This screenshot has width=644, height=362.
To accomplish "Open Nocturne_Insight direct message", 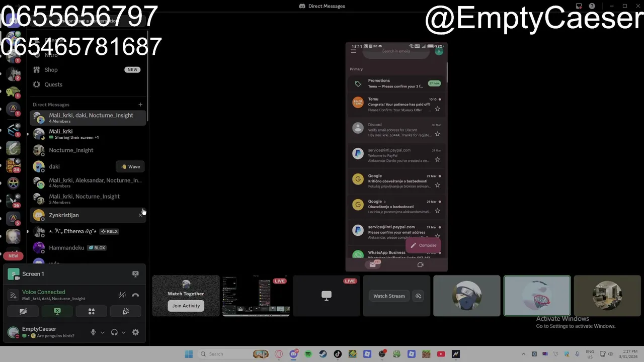I will click(88, 150).
